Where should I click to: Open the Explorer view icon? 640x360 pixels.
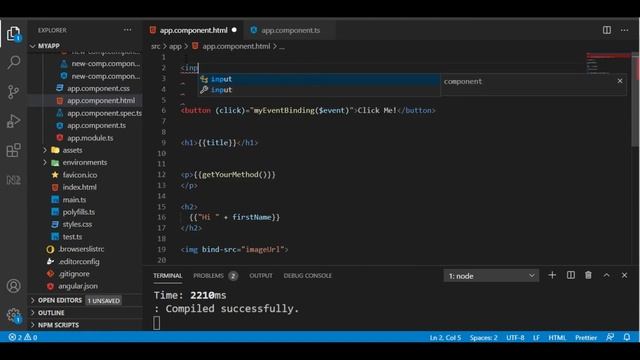point(13,33)
